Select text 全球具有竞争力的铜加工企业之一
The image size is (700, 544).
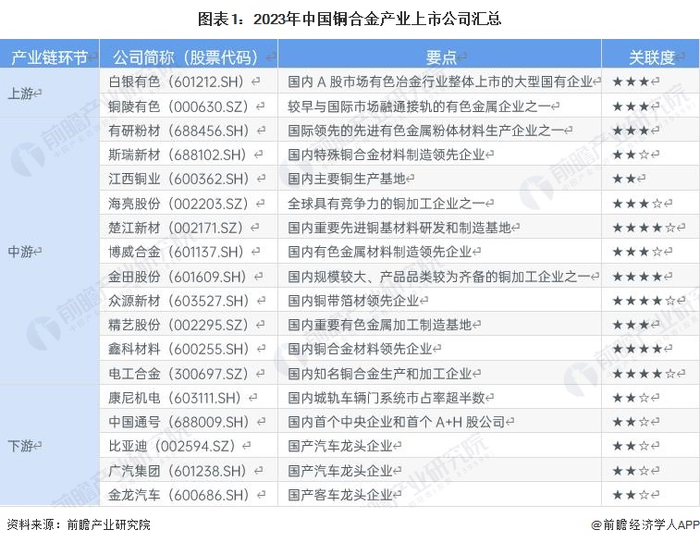(387, 203)
